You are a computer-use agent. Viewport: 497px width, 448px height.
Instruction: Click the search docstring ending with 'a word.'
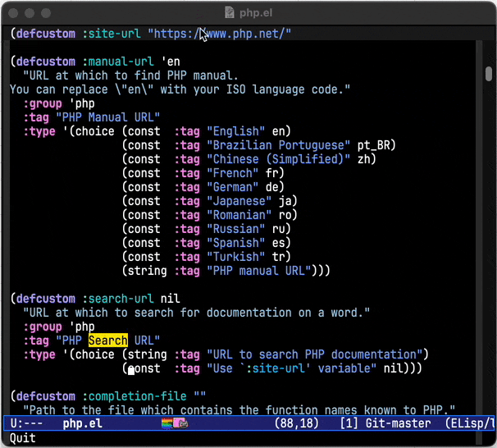click(197, 313)
